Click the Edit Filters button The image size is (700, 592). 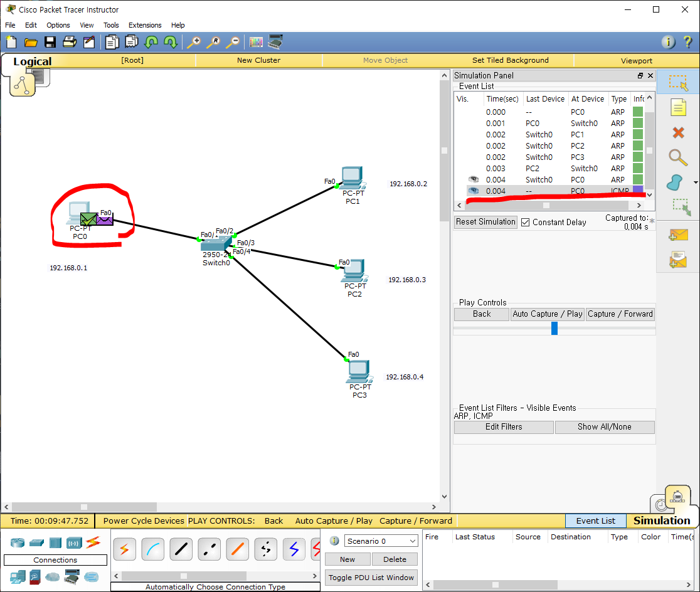[504, 427]
